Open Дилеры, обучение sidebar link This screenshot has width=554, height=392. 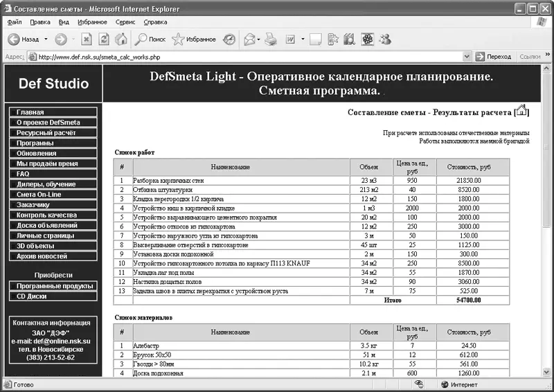point(53,184)
